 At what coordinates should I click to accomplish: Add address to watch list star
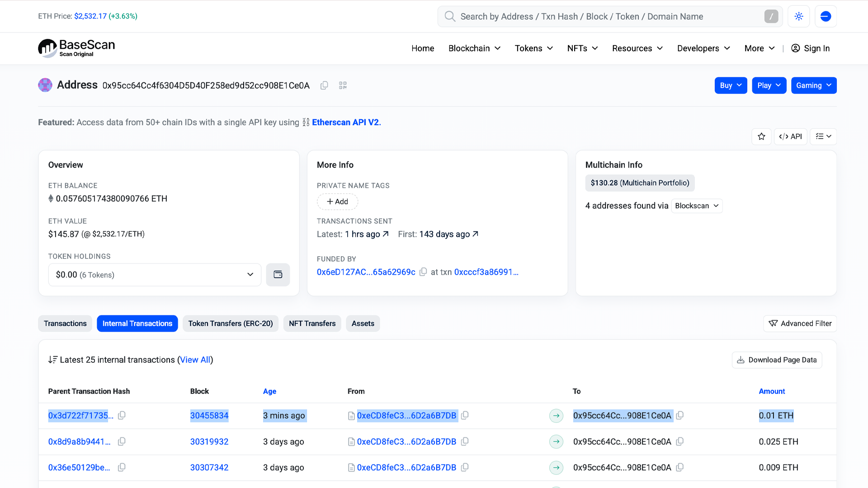click(x=761, y=136)
